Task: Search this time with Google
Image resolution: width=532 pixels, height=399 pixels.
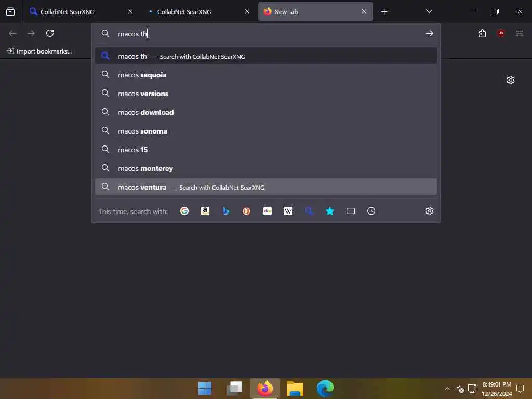Action: (184, 211)
